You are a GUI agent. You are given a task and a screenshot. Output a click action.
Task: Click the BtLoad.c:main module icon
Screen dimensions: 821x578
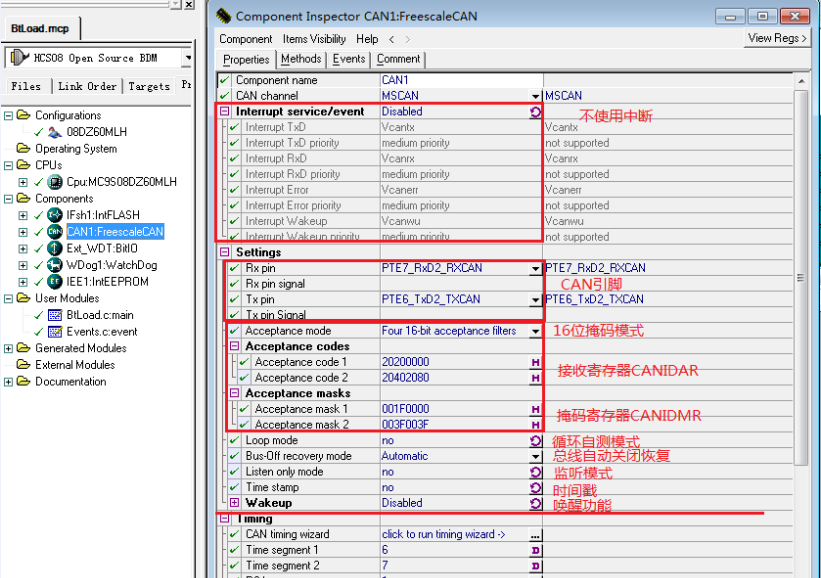pos(55,315)
